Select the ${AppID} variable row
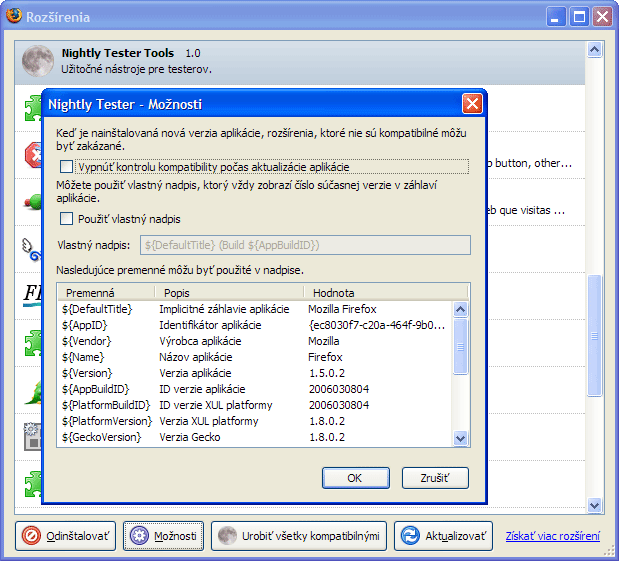The height and width of the screenshot is (561, 619). (255, 325)
